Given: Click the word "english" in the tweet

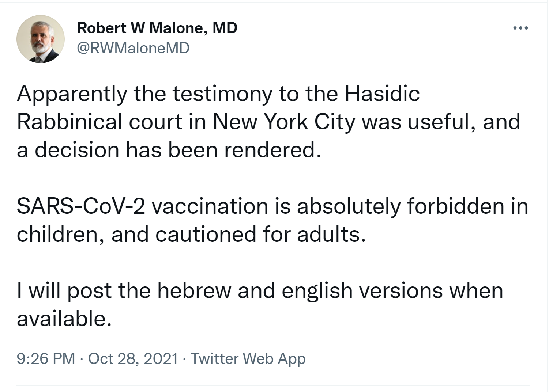Looking at the screenshot, I should coord(317,291).
